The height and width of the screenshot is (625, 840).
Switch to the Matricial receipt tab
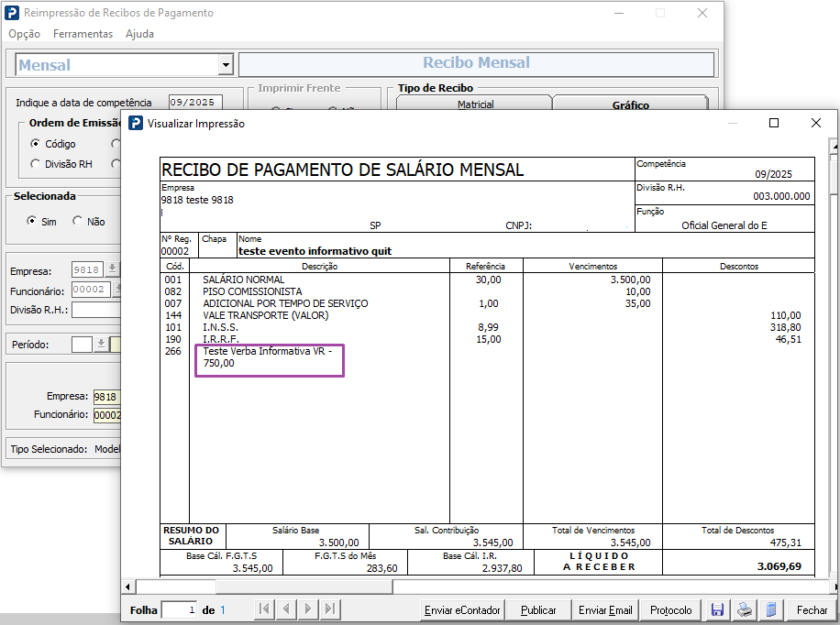coord(475,104)
